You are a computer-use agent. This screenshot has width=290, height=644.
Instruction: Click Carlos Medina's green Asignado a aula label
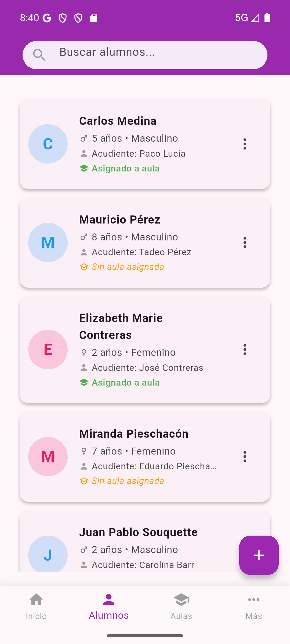(x=125, y=169)
